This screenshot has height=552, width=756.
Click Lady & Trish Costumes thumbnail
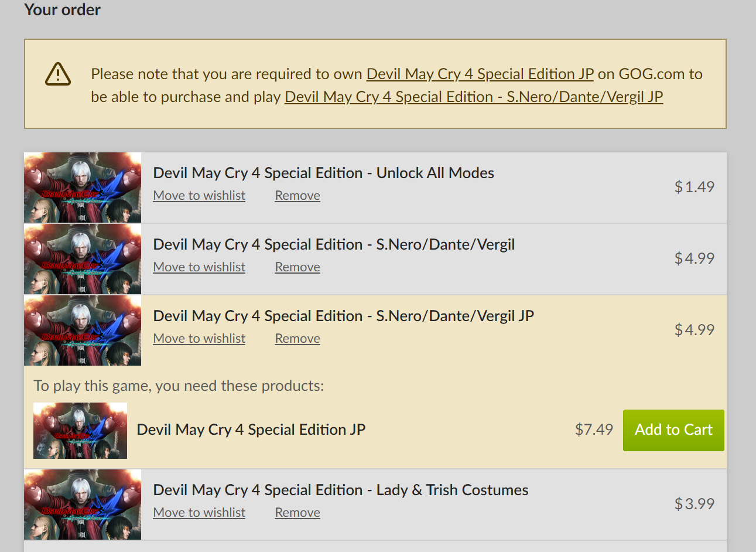pos(83,505)
